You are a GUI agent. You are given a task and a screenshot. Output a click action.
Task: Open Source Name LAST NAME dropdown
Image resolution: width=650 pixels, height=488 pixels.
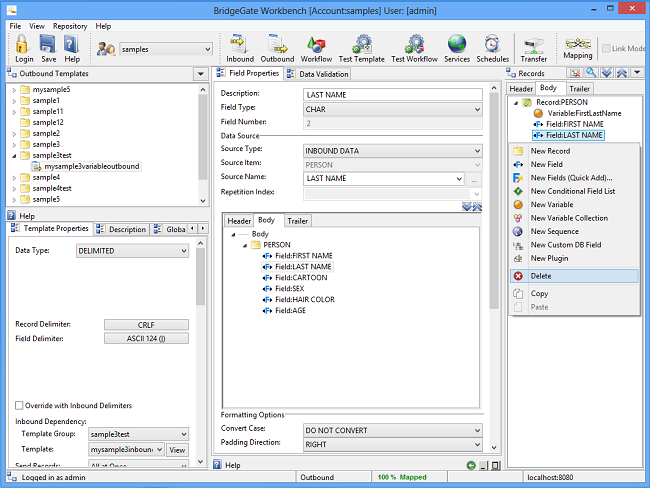click(459, 179)
